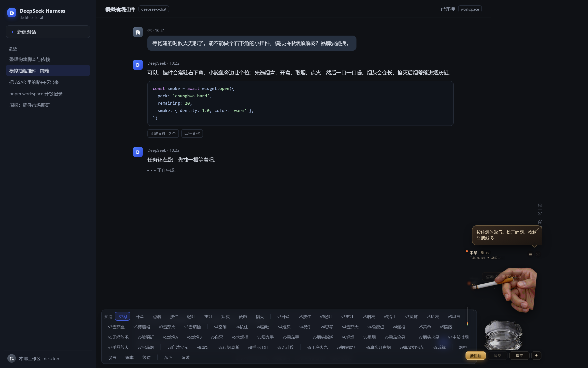Select the 等待 preview option
The image size is (588, 368).
[147, 357]
